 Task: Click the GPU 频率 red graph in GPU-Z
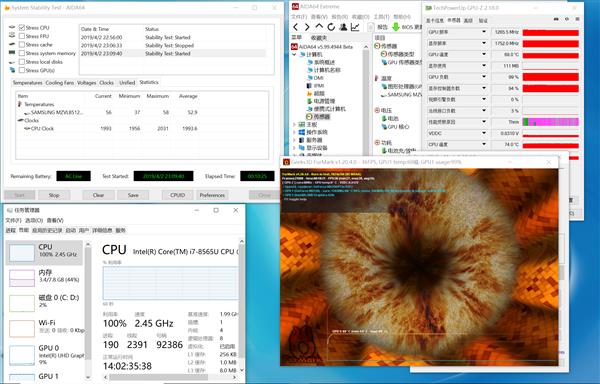point(550,33)
